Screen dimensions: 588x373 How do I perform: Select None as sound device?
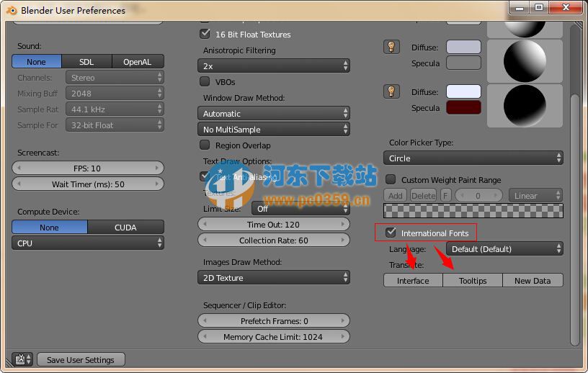(x=36, y=61)
